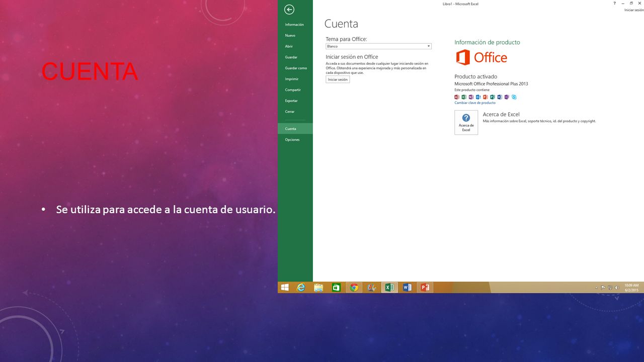Click the Access product icon
This screenshot has height=362, width=644.
(457, 97)
